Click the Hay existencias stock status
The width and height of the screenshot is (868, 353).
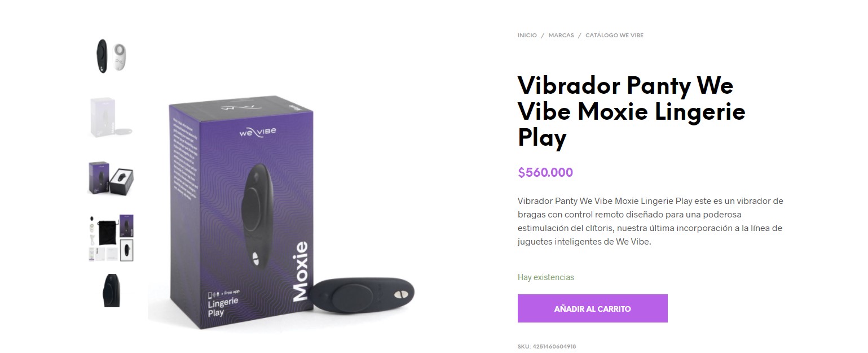(x=546, y=277)
